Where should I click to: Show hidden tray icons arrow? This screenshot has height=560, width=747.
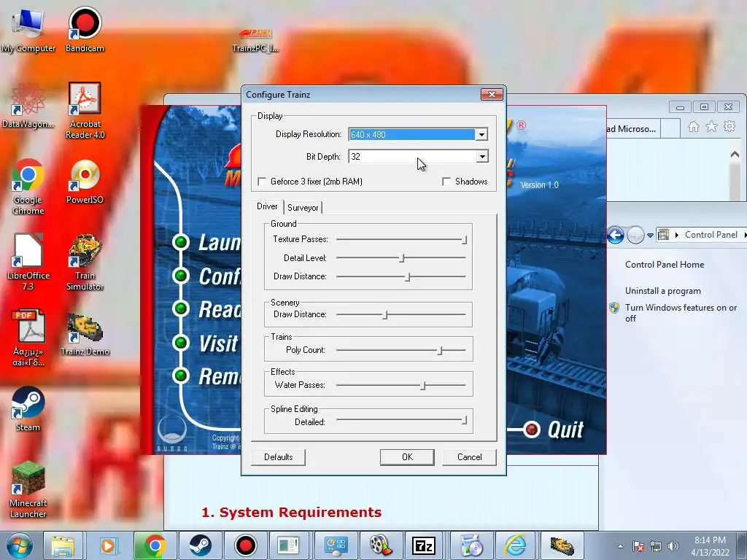[x=620, y=546]
